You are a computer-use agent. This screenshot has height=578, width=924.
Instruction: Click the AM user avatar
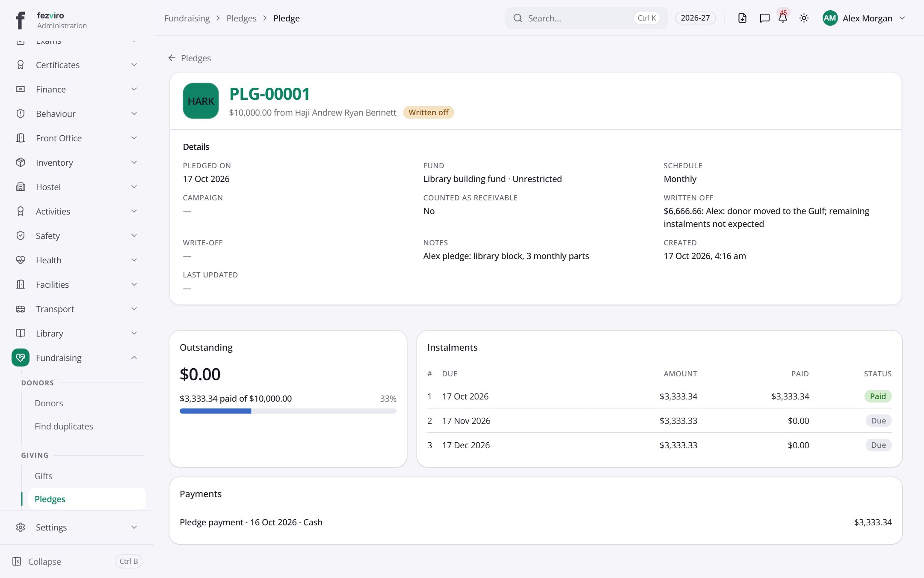(830, 18)
